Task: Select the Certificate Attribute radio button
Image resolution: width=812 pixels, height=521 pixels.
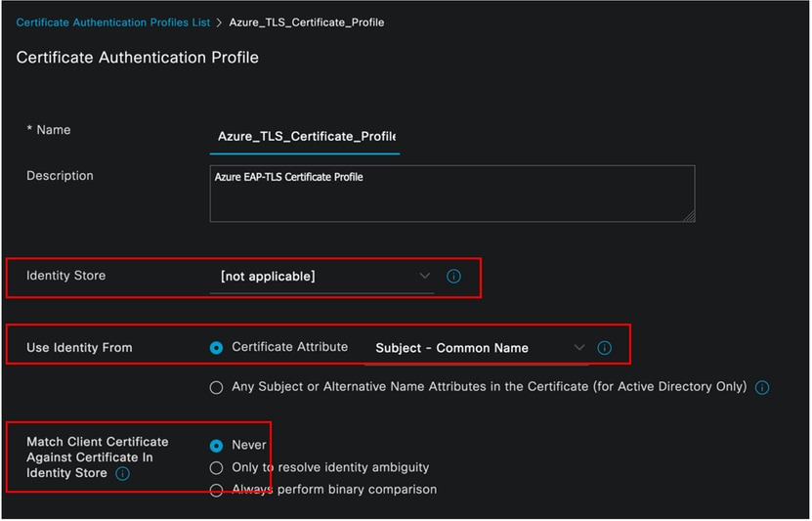Action: (x=216, y=348)
